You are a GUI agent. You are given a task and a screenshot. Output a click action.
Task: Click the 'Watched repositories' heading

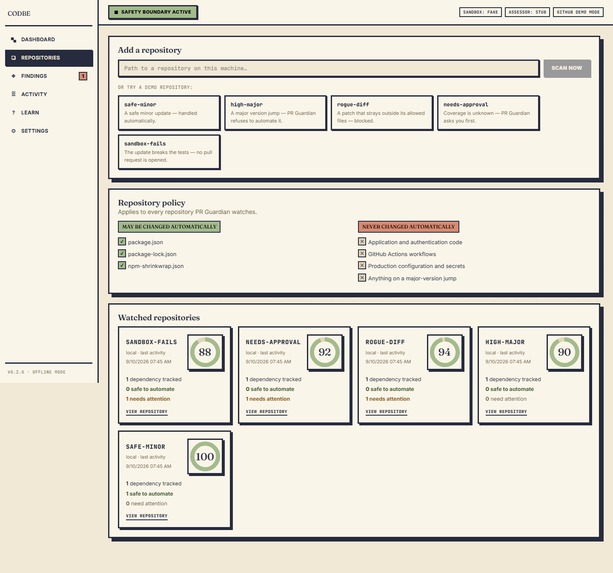coord(159,317)
